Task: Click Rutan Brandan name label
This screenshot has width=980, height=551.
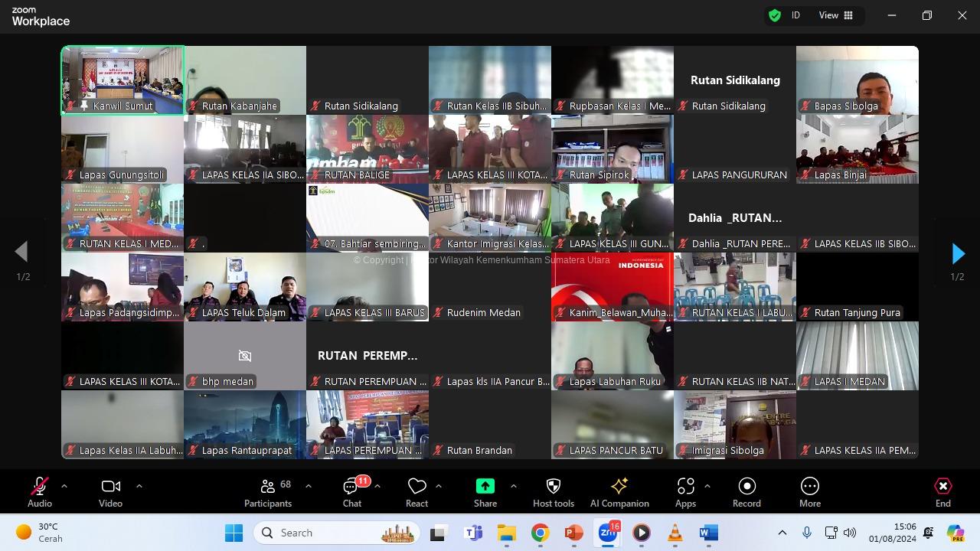Action: tap(479, 450)
